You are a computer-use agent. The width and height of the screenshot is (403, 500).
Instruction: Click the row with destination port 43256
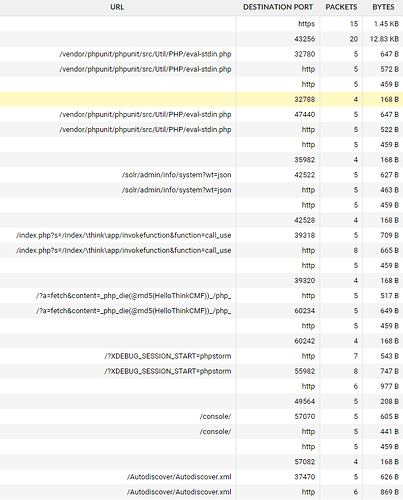(201, 39)
